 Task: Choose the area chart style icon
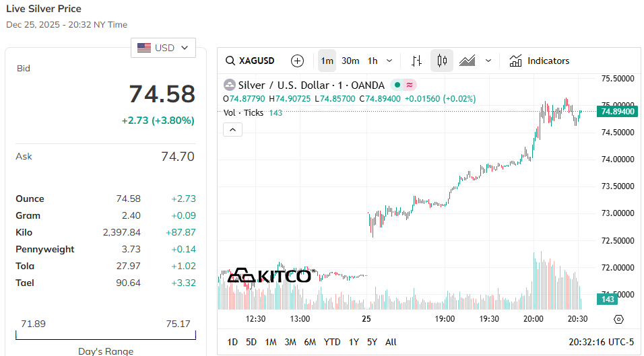468,61
